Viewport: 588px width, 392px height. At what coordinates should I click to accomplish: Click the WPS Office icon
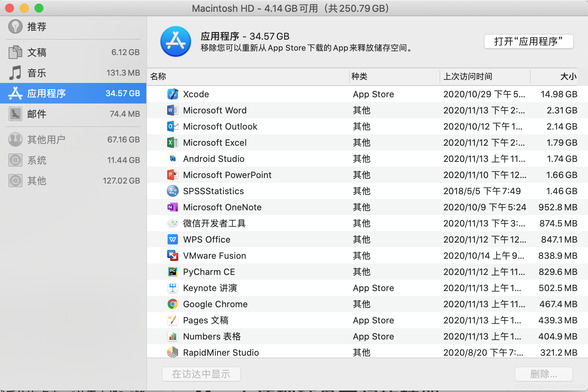tap(173, 240)
